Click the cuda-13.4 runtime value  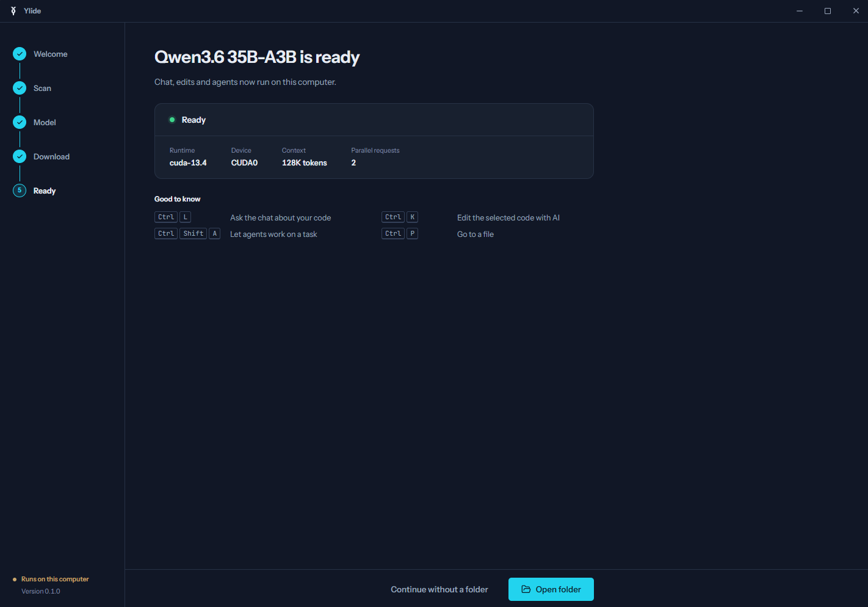[x=188, y=163]
